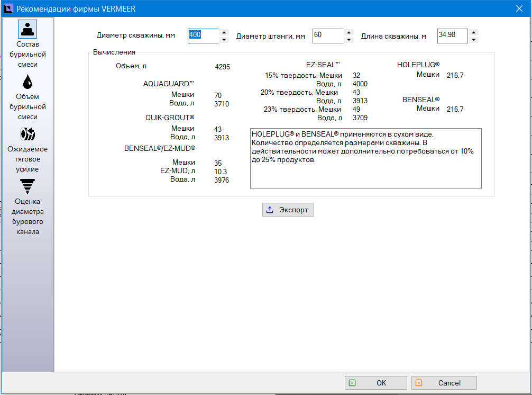Click the QUIK-GROUT heading
Image resolution: width=532 pixels, height=395 pixels.
pyautogui.click(x=170, y=118)
